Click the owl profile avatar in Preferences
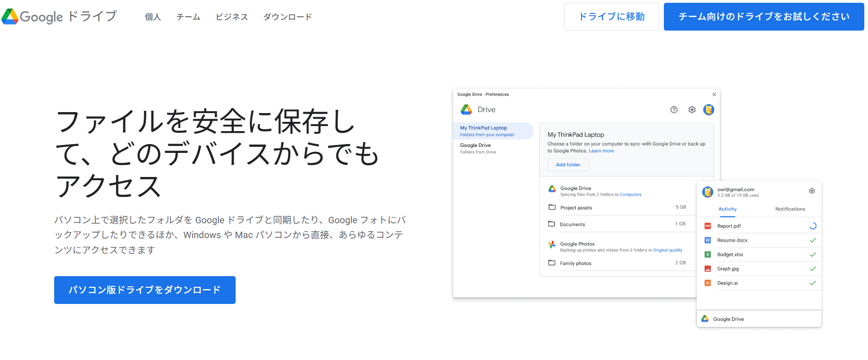 709,110
